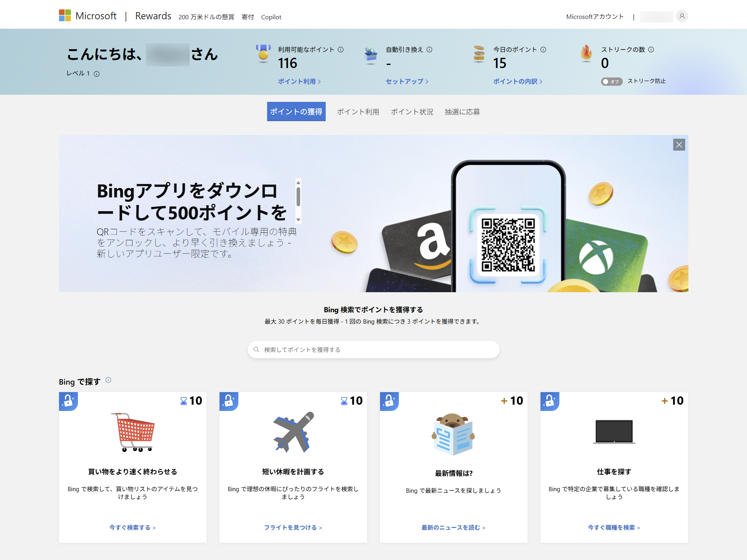Open ポイントの内訳 breakdown link
Screen dimensions: 747x560
coord(518,81)
